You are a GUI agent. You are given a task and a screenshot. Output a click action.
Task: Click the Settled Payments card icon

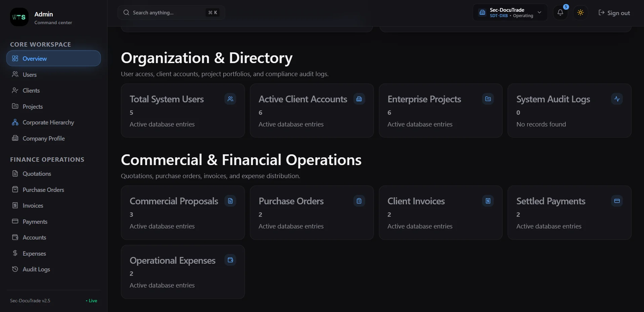coord(617,201)
